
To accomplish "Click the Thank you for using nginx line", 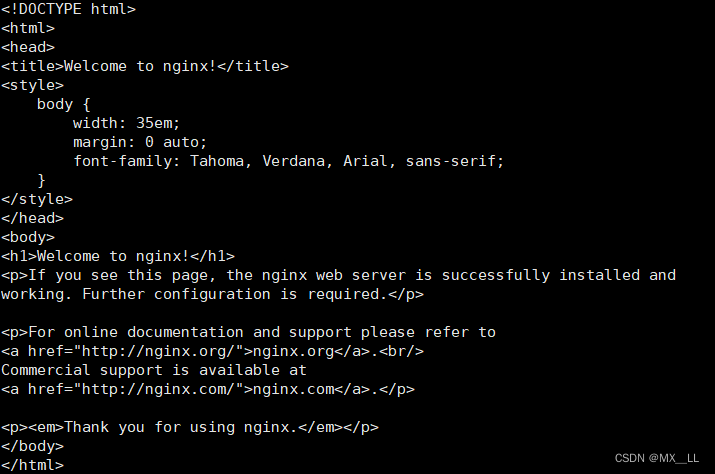I will (190, 427).
